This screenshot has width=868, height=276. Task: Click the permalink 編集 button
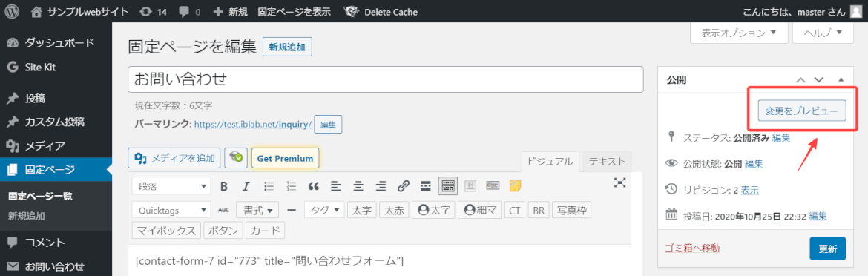pos(328,125)
